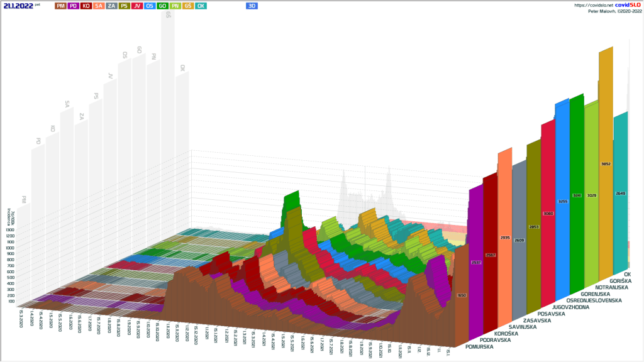
Task: Click the green GO legend tag
Action: click(x=162, y=6)
